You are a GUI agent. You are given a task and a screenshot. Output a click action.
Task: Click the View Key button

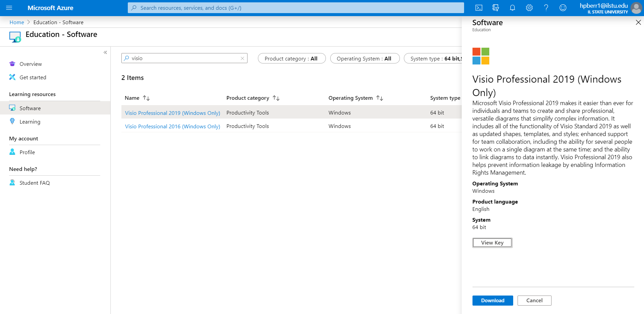click(x=492, y=242)
